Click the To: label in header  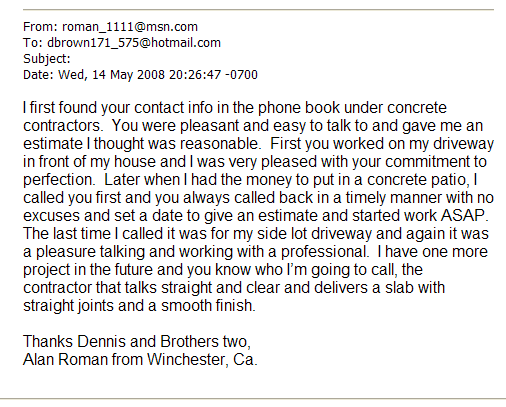[x=33, y=43]
